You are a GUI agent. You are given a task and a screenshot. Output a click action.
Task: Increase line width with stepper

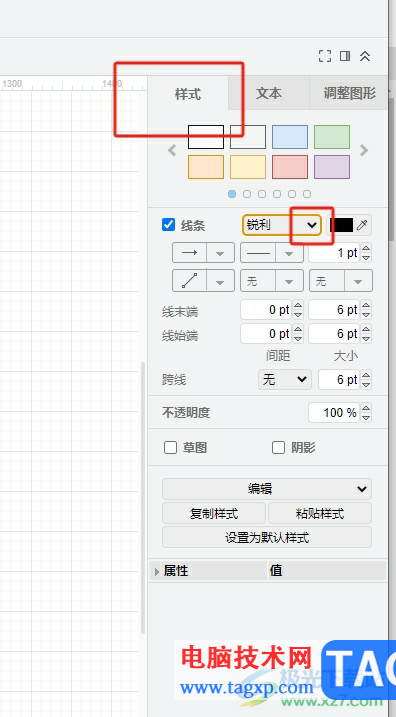(x=366, y=248)
